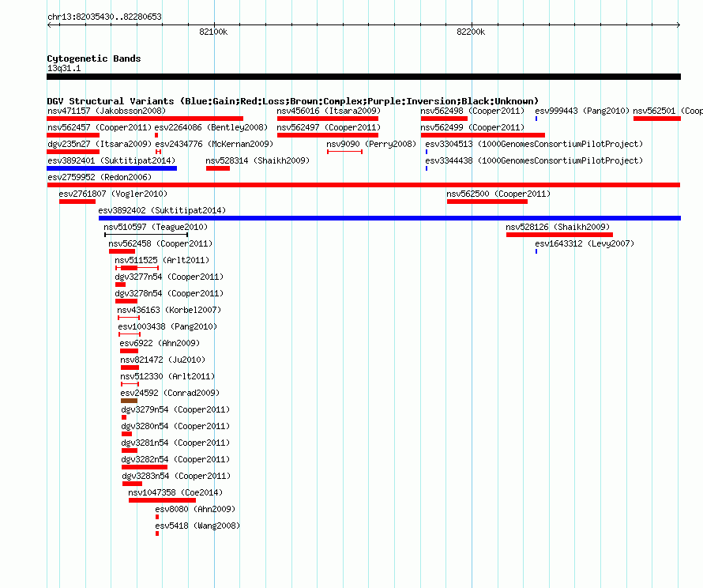Select nsv562497 (Cooper2011) variant label

tap(329, 127)
